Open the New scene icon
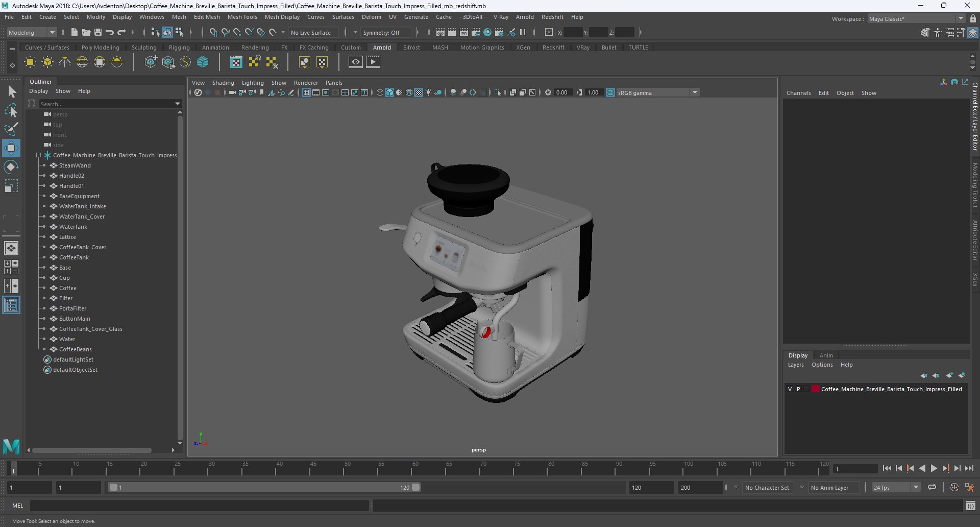 coord(75,32)
